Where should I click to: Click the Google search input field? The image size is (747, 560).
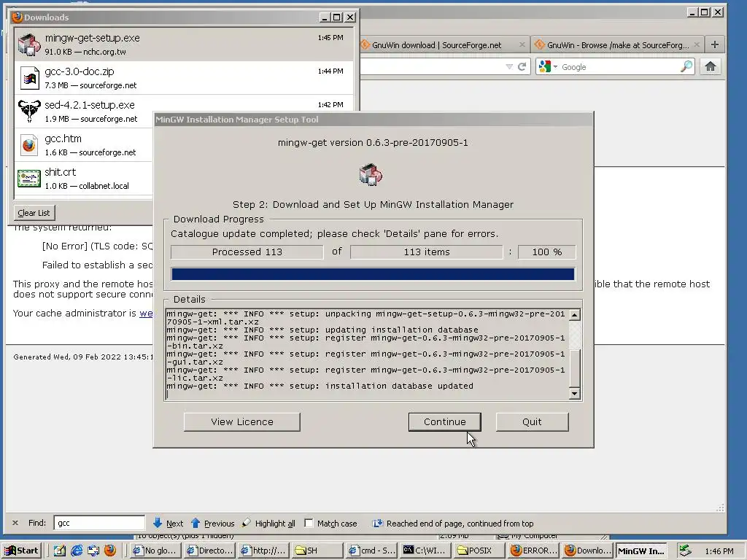coord(619,66)
